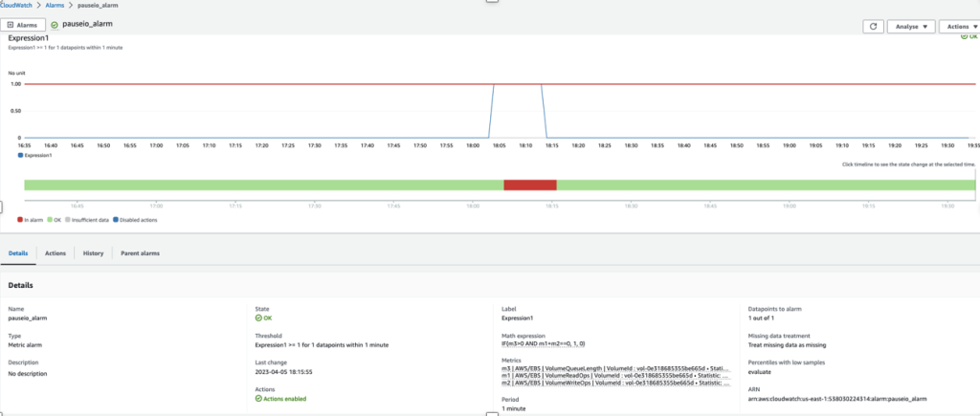Click the blue spike in the Expression1 graph
The height and width of the screenshot is (416, 980).
click(x=518, y=109)
